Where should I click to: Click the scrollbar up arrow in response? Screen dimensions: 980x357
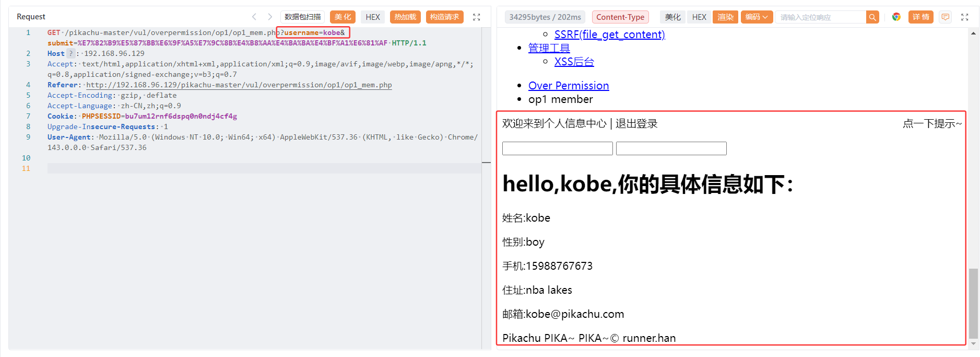click(973, 33)
